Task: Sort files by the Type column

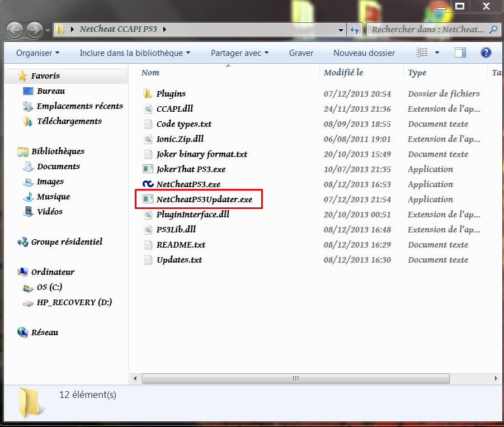Action: coord(417,73)
